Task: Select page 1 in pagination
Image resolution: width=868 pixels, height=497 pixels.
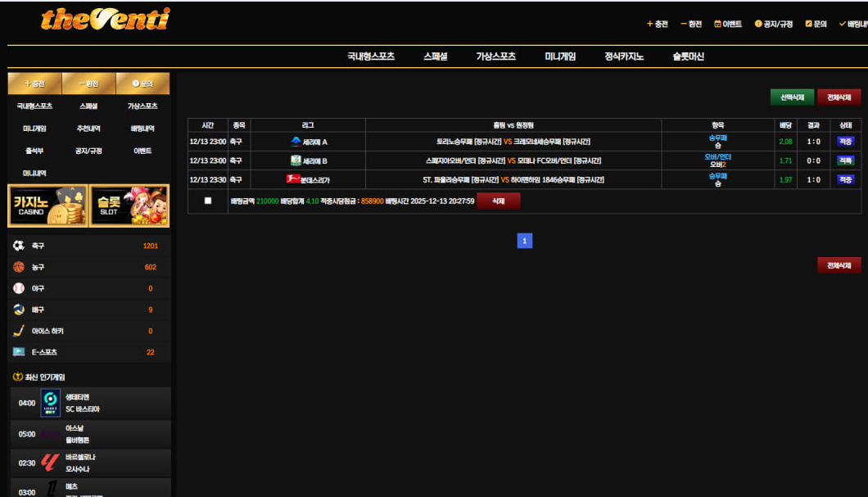Action: pyautogui.click(x=524, y=241)
